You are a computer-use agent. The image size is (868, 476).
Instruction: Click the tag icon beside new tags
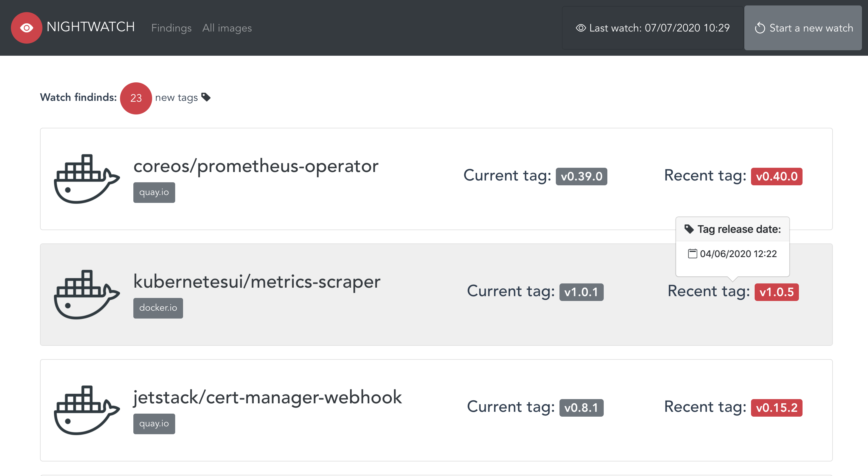pyautogui.click(x=206, y=97)
